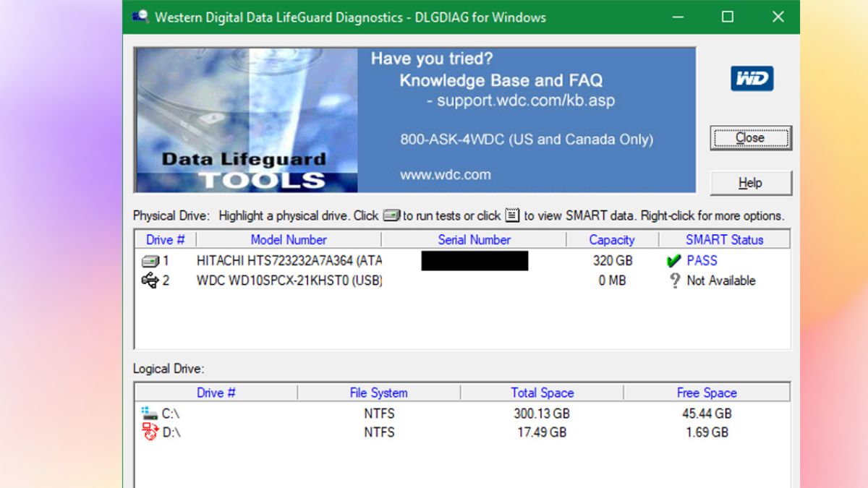This screenshot has height=488, width=868.
Task: Click the green checkmark PASS icon
Action: click(x=673, y=261)
